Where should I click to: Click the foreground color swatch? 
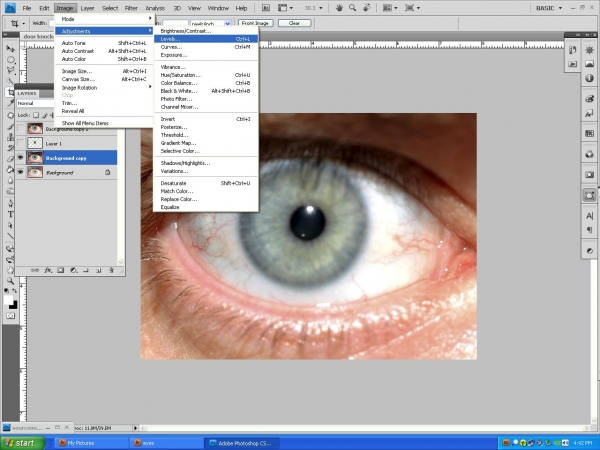point(8,300)
